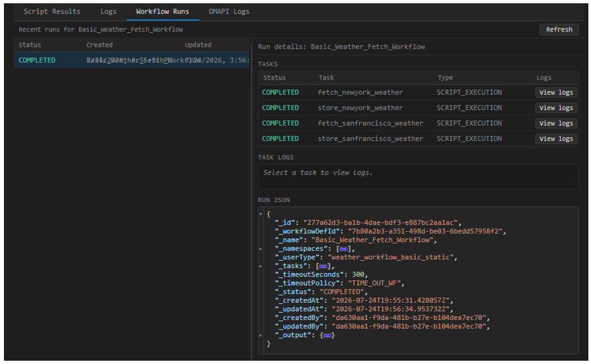Click the _updatedBy value in Run JSON
The image size is (591, 364).
409,326
